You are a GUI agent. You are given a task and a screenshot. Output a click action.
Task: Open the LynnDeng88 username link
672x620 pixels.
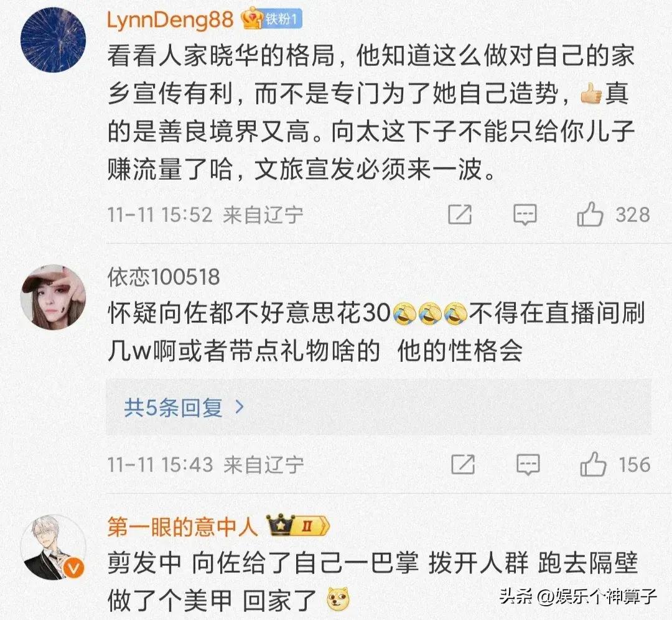tap(170, 20)
